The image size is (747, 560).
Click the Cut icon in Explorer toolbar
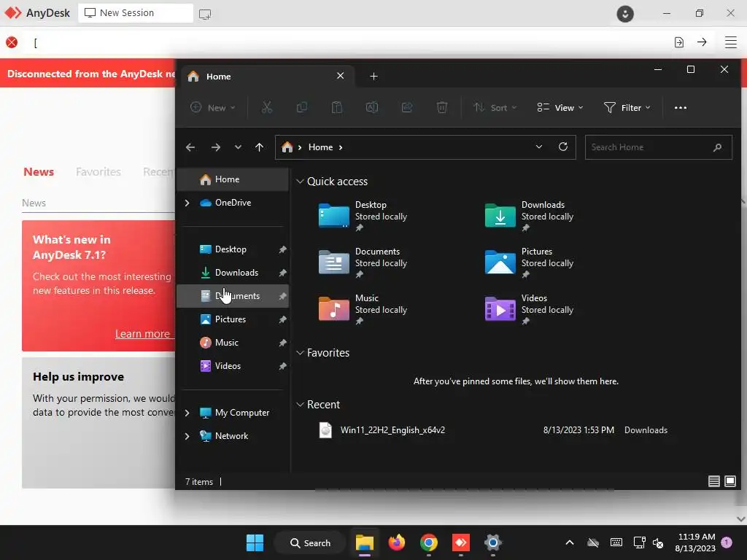[x=267, y=108]
